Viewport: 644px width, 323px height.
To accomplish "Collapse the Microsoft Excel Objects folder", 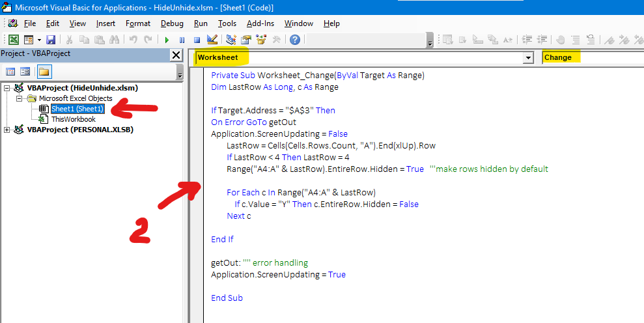I will [19, 98].
